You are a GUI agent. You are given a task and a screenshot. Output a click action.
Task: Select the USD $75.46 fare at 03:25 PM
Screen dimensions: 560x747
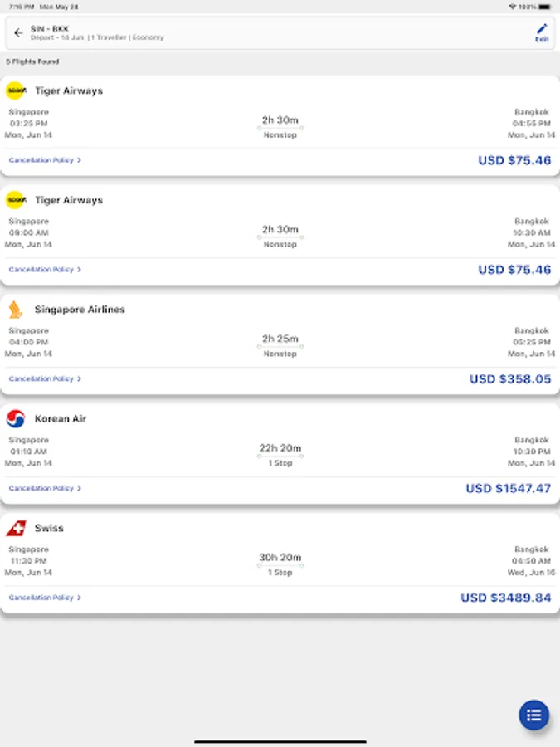pos(514,160)
